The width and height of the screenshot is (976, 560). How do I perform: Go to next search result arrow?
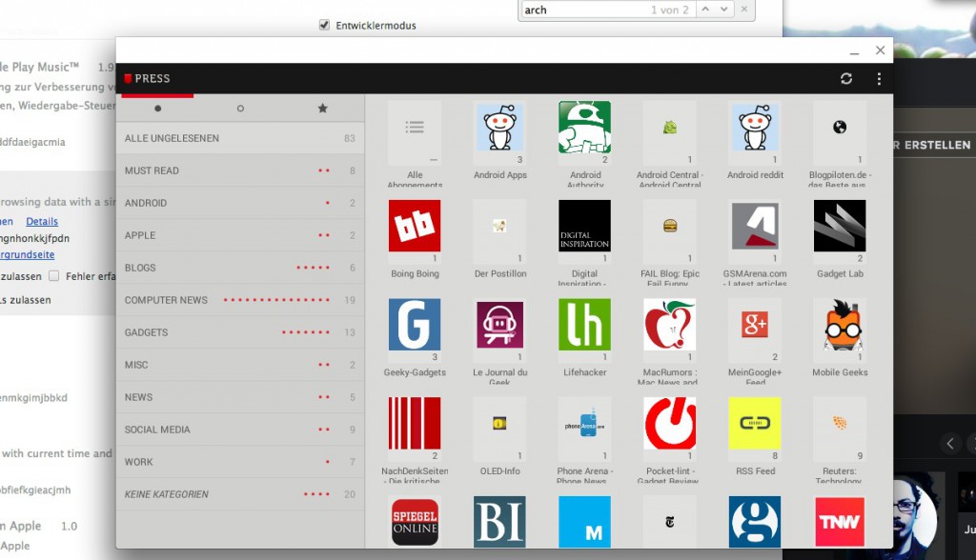725,10
